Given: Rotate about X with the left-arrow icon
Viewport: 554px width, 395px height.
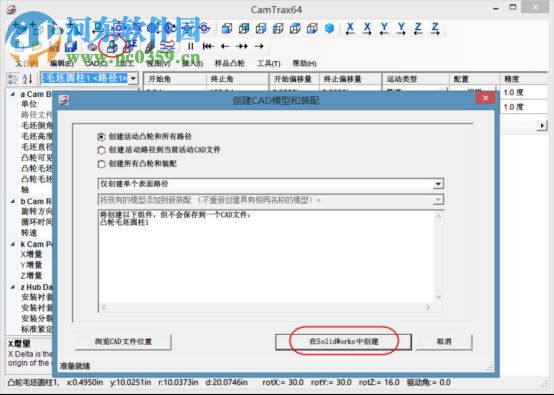Looking at the screenshot, I should 350,28.
